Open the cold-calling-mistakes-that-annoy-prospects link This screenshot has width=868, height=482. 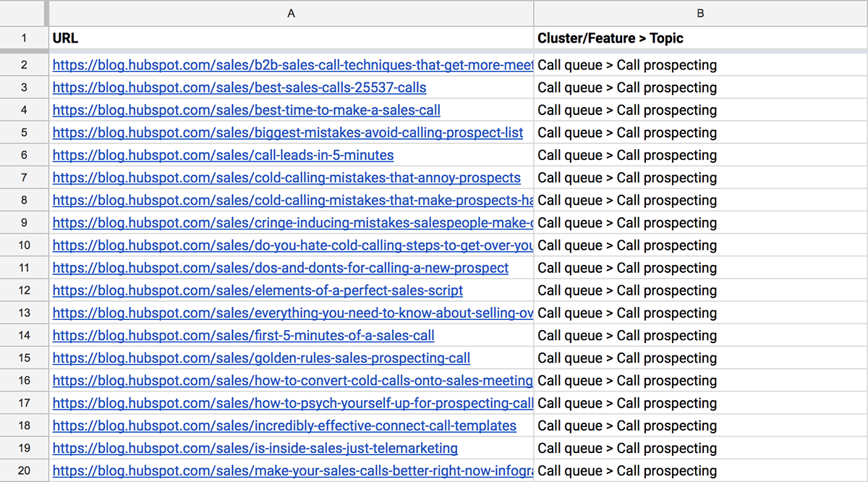point(286,177)
